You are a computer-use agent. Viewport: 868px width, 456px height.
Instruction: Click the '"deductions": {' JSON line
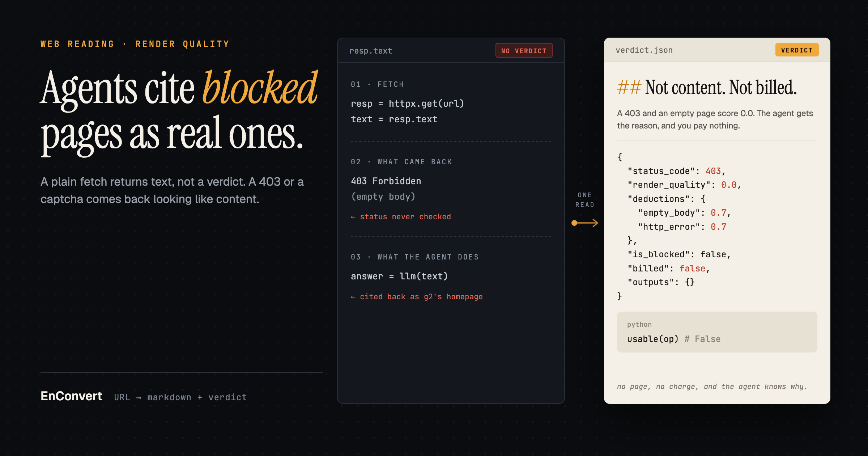tap(666, 199)
